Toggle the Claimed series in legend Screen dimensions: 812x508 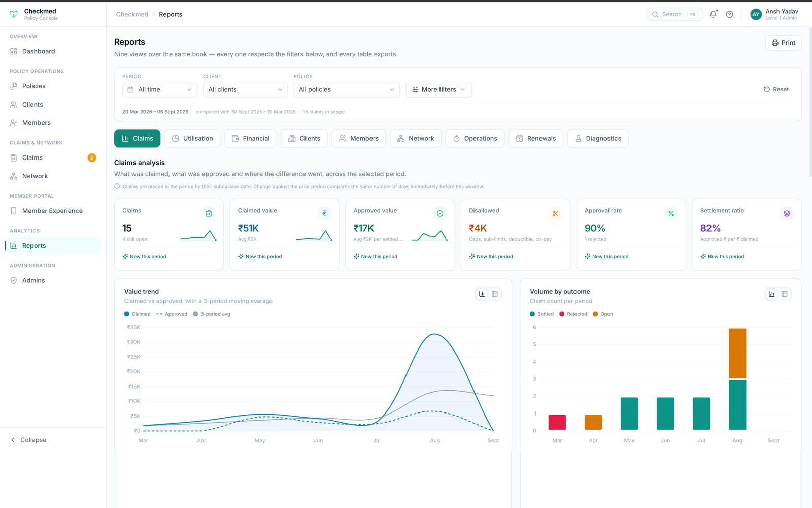click(x=138, y=314)
